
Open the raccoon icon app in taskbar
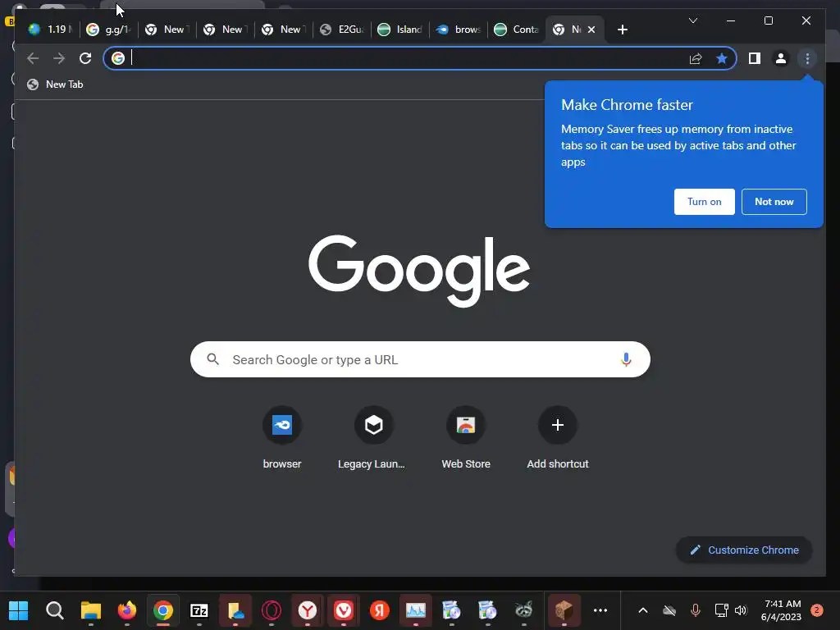click(x=524, y=610)
